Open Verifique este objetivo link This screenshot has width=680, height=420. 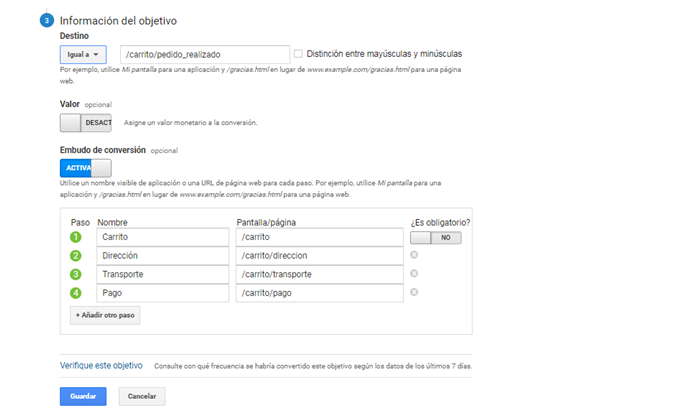coord(101,365)
